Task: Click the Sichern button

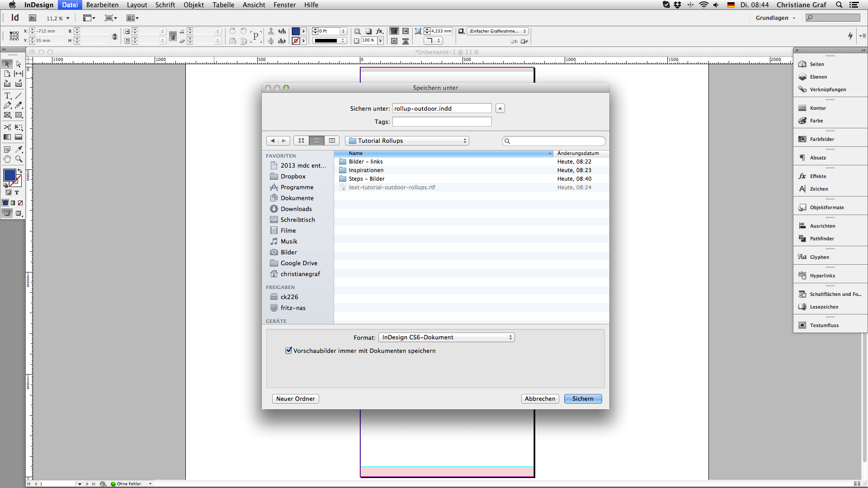Action: click(x=582, y=399)
